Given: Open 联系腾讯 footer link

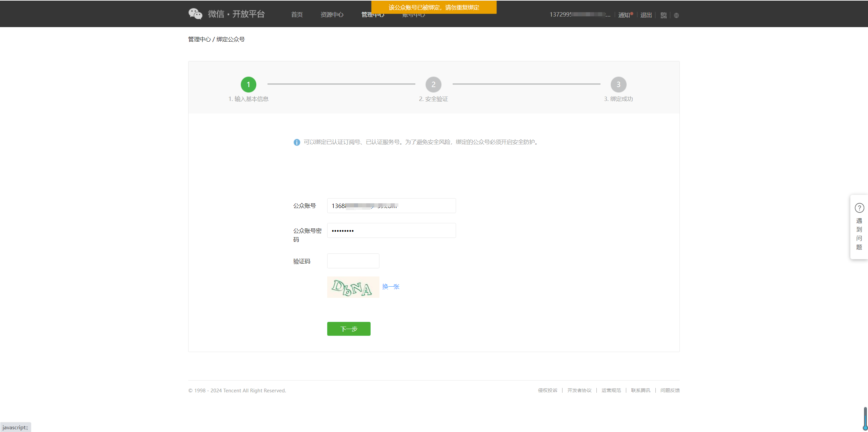Looking at the screenshot, I should 641,390.
